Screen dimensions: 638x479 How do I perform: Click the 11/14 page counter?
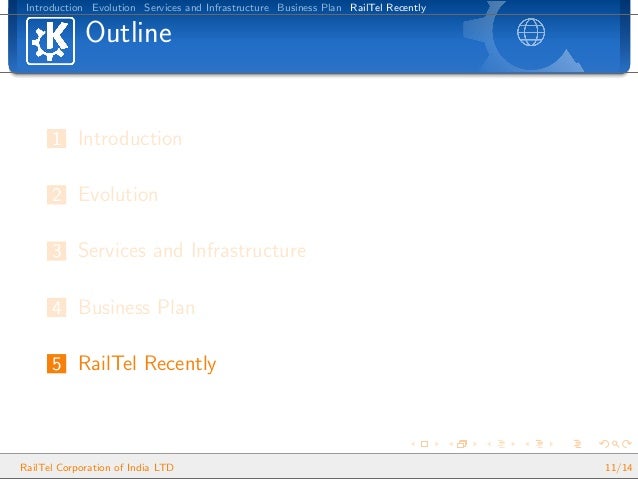pos(618,468)
